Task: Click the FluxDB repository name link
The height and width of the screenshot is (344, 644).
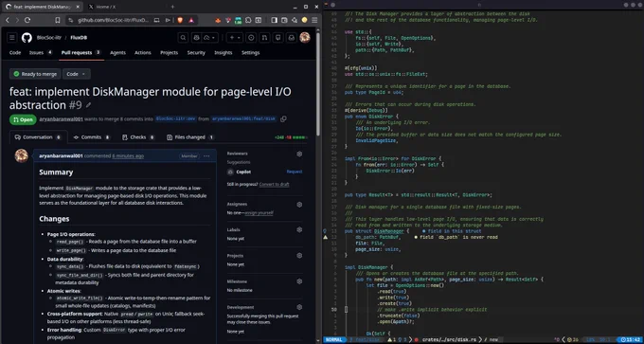Action: pos(79,37)
